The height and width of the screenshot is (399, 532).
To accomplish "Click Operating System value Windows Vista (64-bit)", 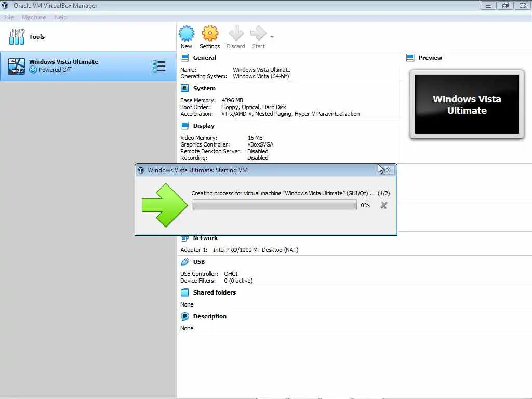I will 261,77.
